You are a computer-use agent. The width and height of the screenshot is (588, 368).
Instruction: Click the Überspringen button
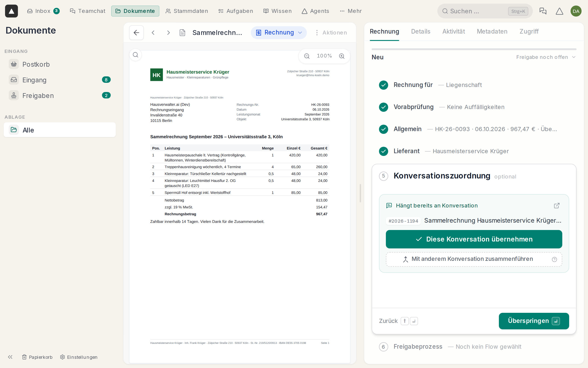[x=534, y=321]
